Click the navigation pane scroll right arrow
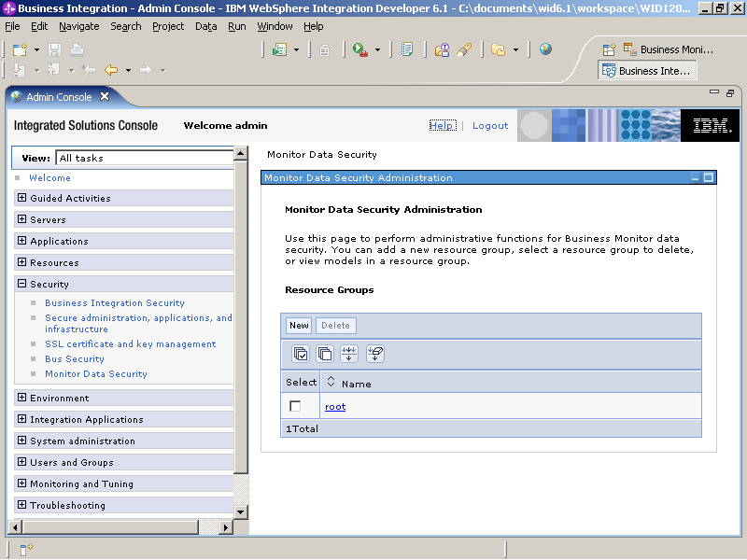The image size is (747, 560). click(226, 527)
